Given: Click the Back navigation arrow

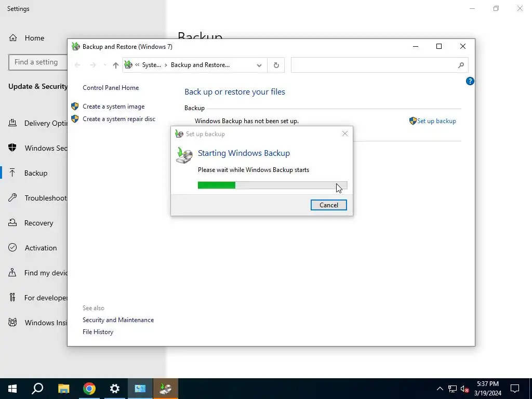Looking at the screenshot, I should coord(77,65).
